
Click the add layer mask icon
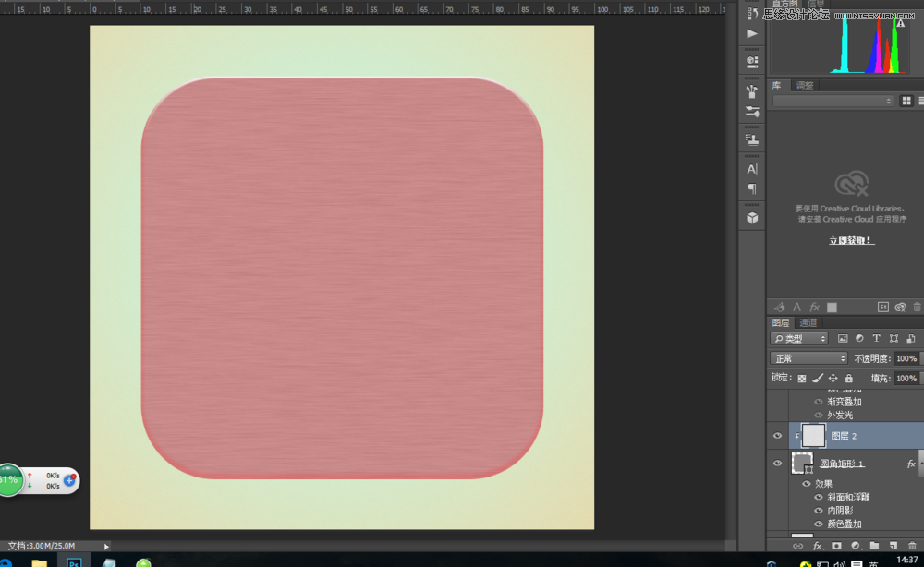[x=836, y=546]
